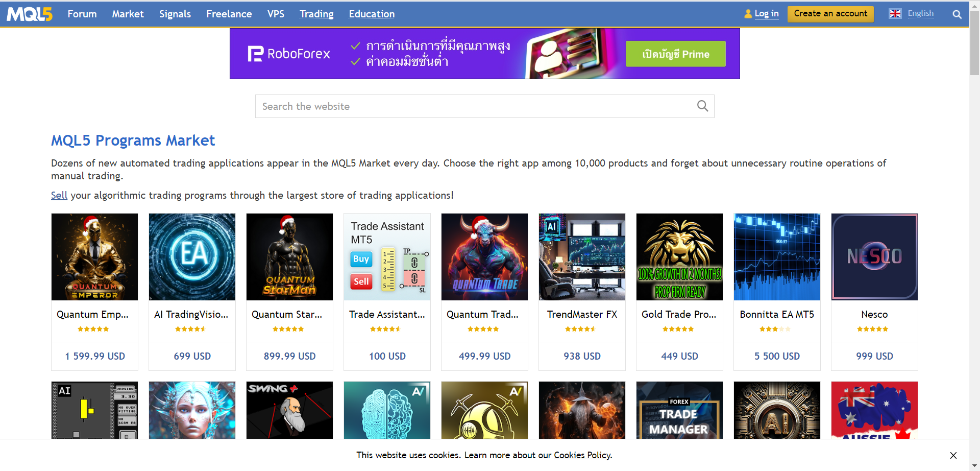Click the page vertical scrollbar thumb

pos(975,43)
